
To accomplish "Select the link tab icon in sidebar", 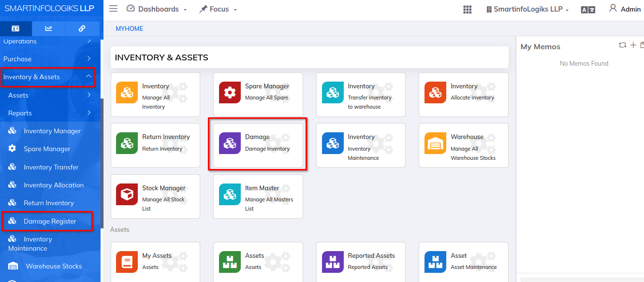I will pyautogui.click(x=82, y=28).
